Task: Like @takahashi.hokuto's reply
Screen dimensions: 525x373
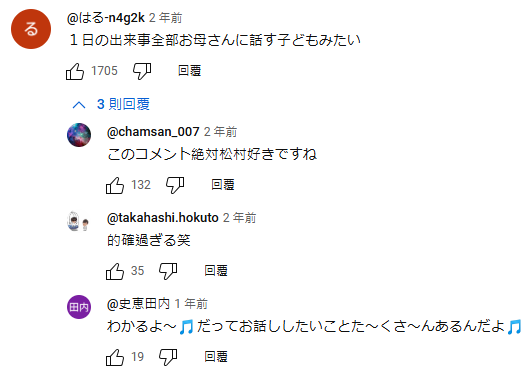Action: coord(115,271)
